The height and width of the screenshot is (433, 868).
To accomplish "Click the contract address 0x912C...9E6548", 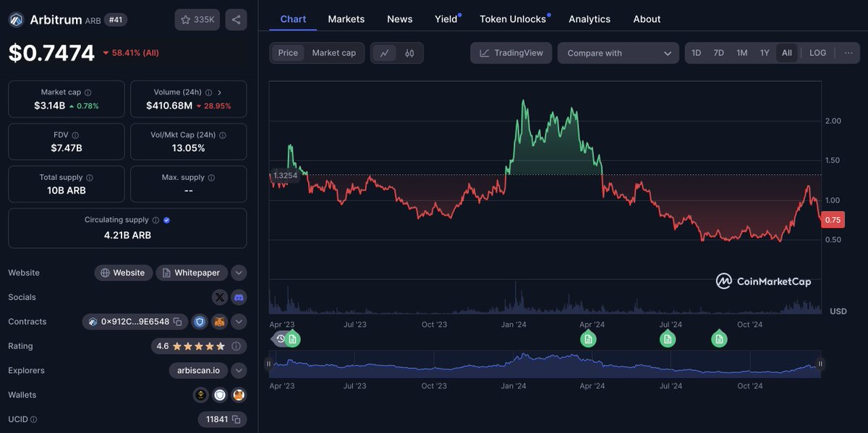I will click(135, 322).
